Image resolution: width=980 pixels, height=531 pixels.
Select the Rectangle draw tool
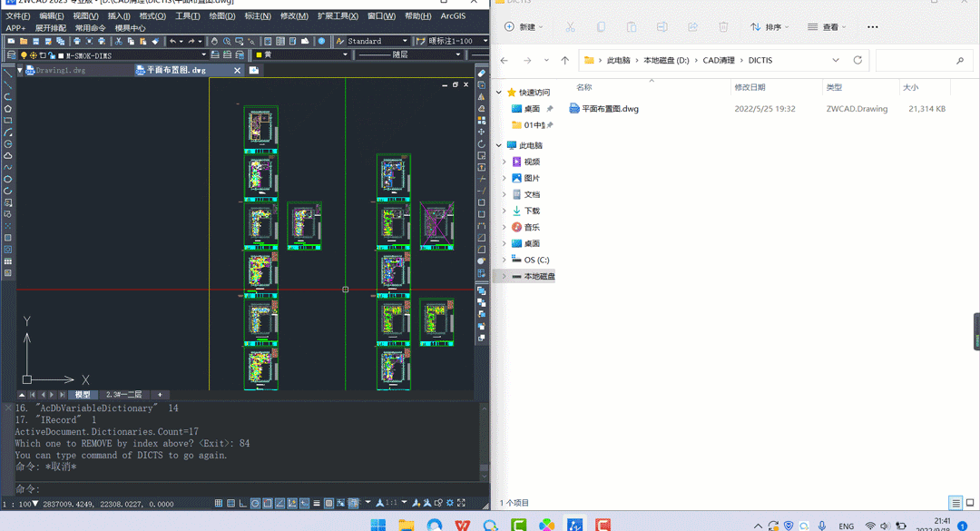click(8, 120)
